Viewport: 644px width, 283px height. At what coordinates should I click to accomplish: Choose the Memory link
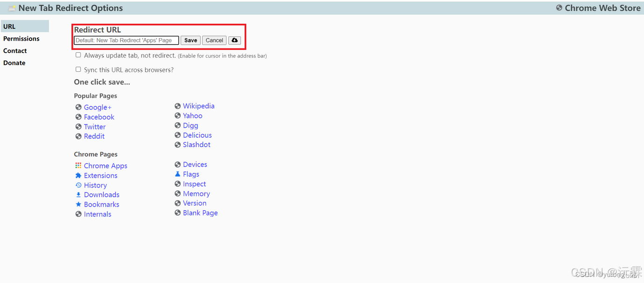(196, 194)
